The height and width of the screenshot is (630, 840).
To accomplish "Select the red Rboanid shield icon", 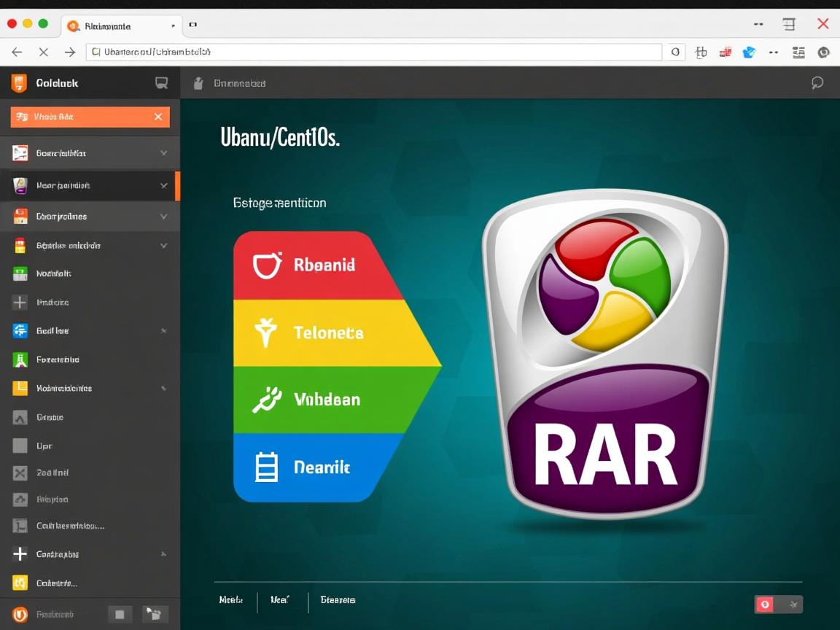I will [x=267, y=265].
